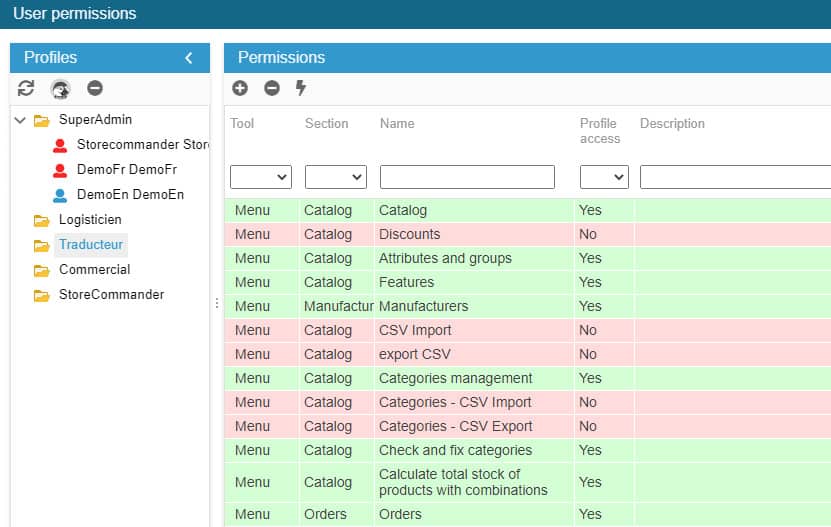Click the delete profile minus icon
Screen dimensions: 831x527
95,89
